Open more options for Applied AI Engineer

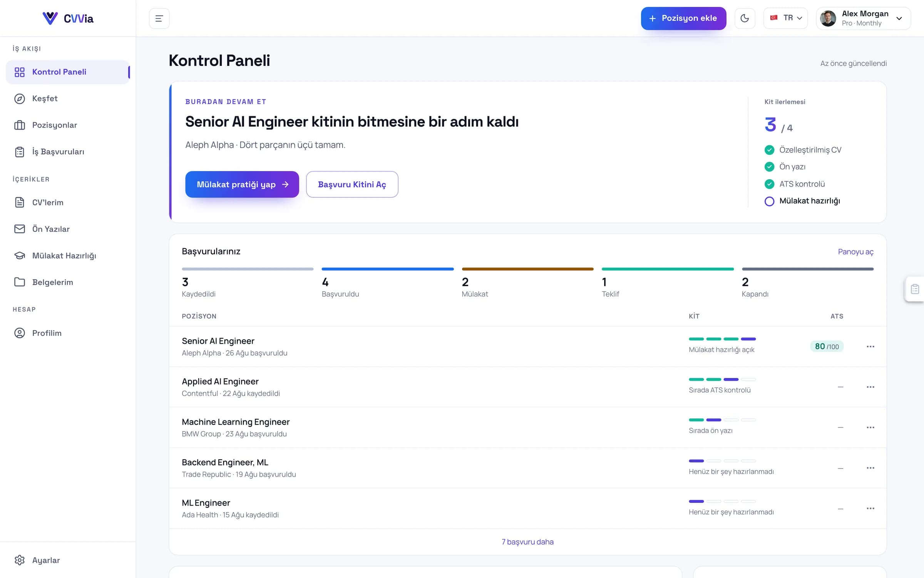pyautogui.click(x=870, y=387)
